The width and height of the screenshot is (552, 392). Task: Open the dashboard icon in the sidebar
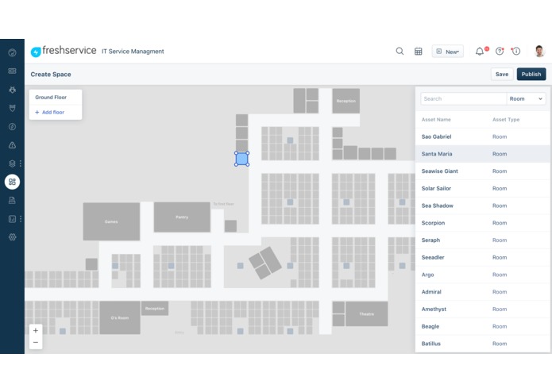(x=13, y=52)
